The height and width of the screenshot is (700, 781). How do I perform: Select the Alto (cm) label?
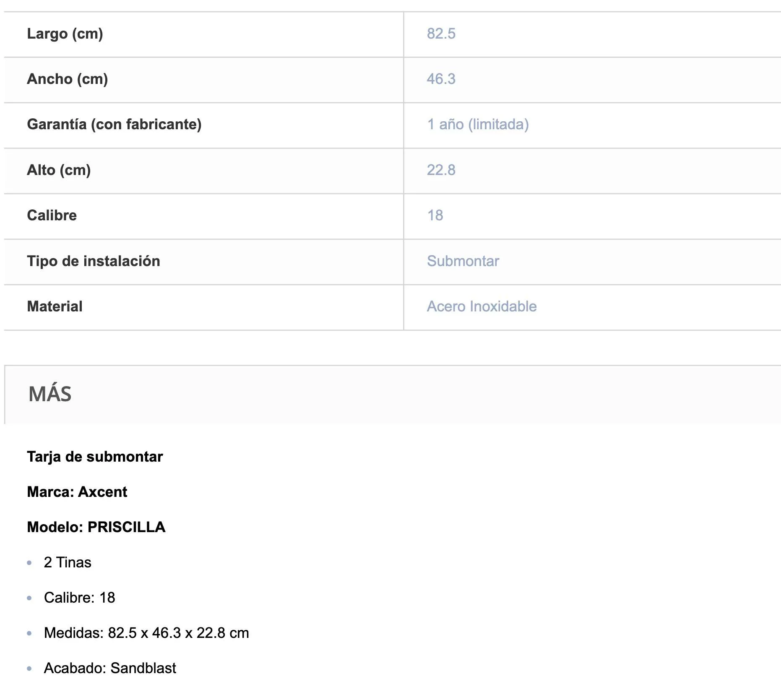coord(59,170)
